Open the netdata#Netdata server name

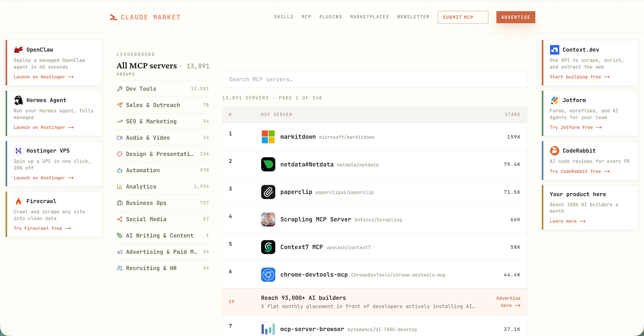click(x=307, y=164)
